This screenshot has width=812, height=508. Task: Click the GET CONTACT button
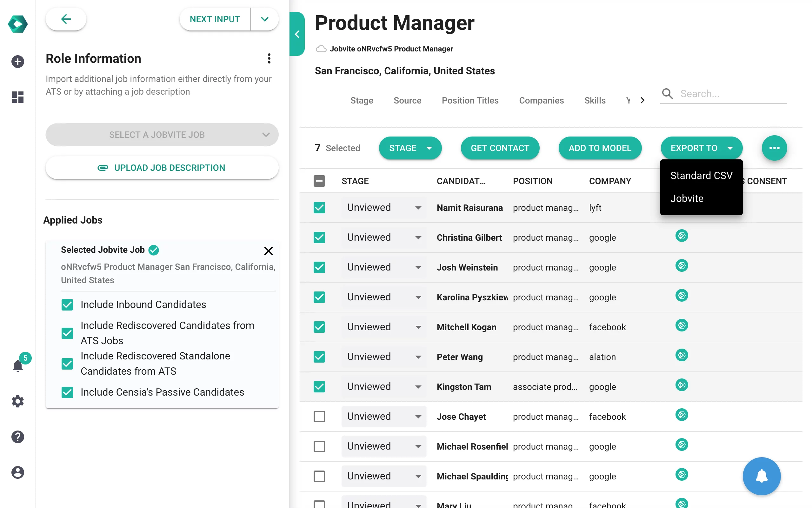coord(500,148)
